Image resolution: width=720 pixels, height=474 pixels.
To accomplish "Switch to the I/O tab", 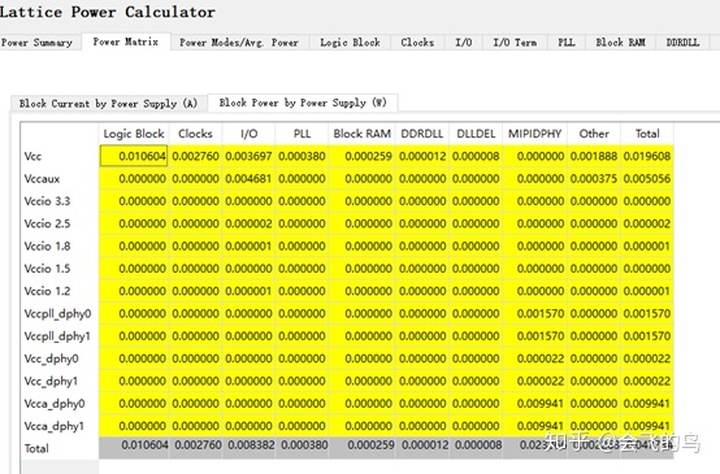I will [463, 42].
